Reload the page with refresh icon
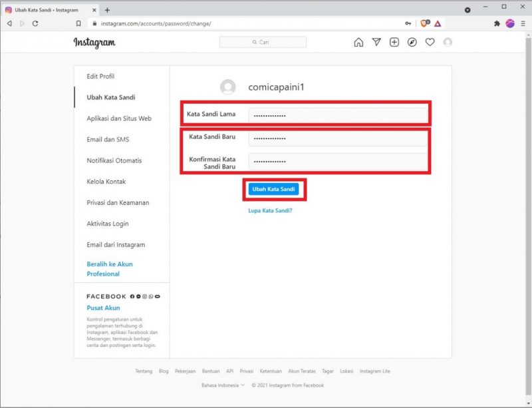The height and width of the screenshot is (408, 532). pos(35,23)
